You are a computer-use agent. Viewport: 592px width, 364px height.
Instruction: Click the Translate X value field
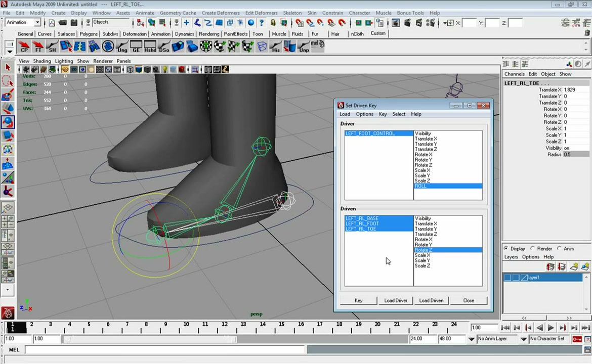pos(576,90)
